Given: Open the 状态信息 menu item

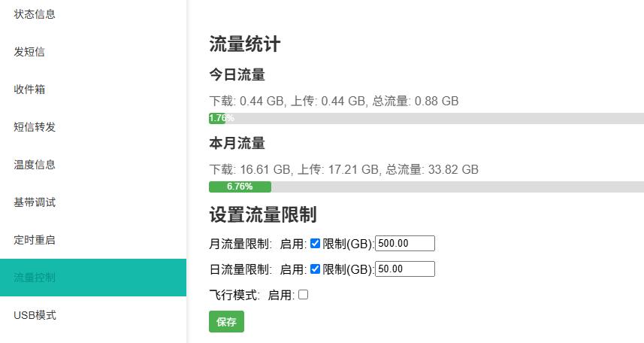Looking at the screenshot, I should coord(93,14).
